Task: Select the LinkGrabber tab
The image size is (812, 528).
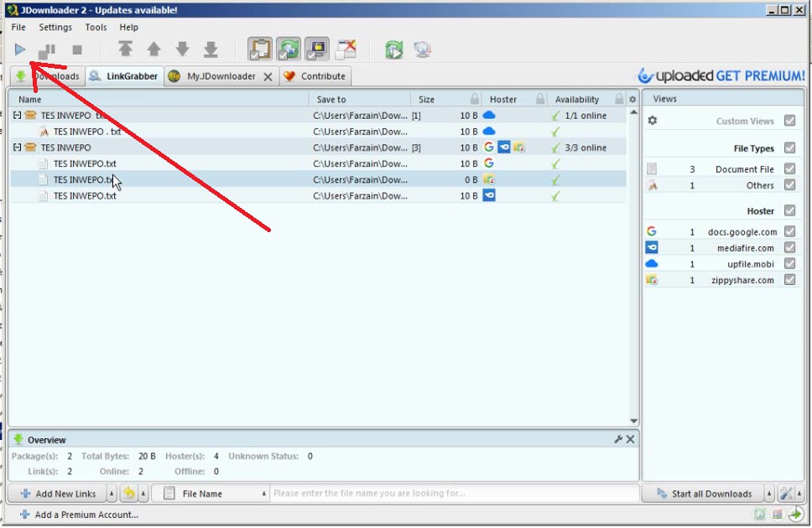Action: coord(124,76)
